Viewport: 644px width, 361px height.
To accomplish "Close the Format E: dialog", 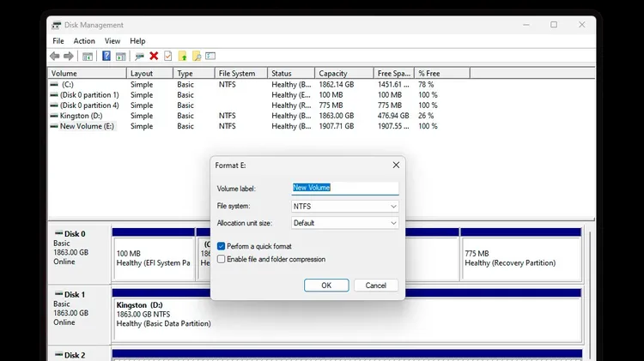I will click(x=396, y=165).
